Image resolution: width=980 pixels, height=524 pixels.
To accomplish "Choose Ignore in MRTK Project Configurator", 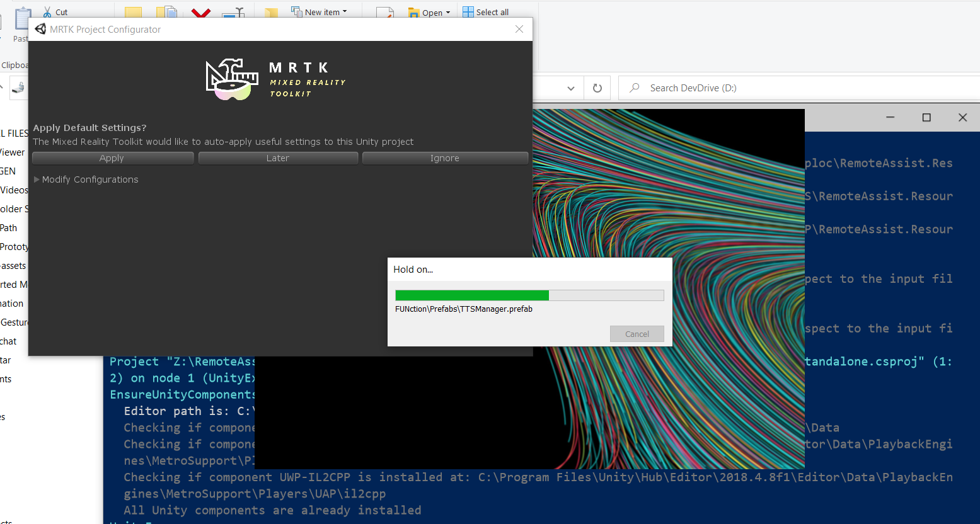I will pyautogui.click(x=445, y=158).
